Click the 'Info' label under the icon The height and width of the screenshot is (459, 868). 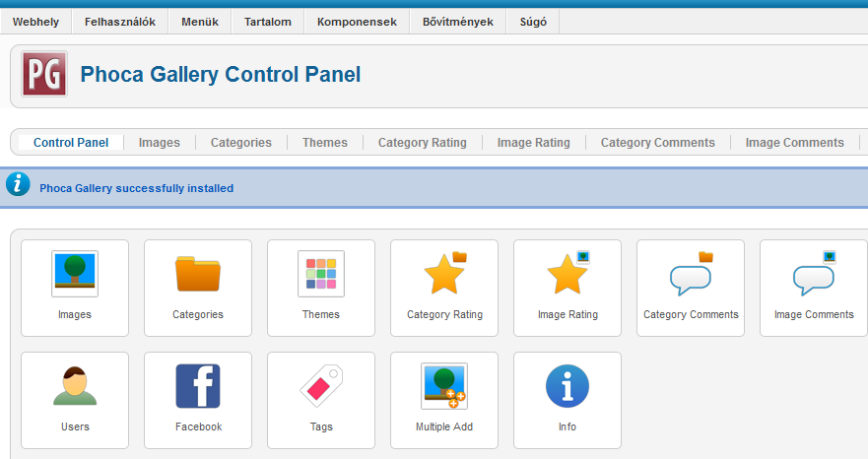pos(568,426)
